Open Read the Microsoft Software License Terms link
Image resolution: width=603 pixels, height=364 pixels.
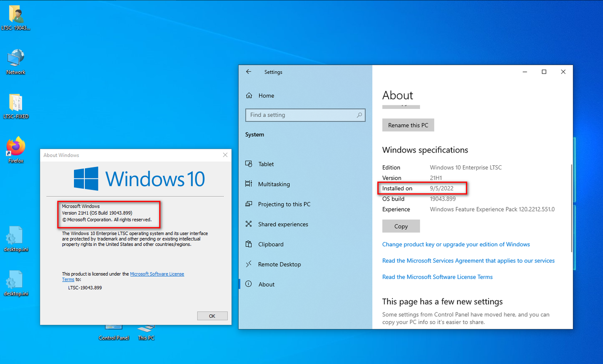437,277
